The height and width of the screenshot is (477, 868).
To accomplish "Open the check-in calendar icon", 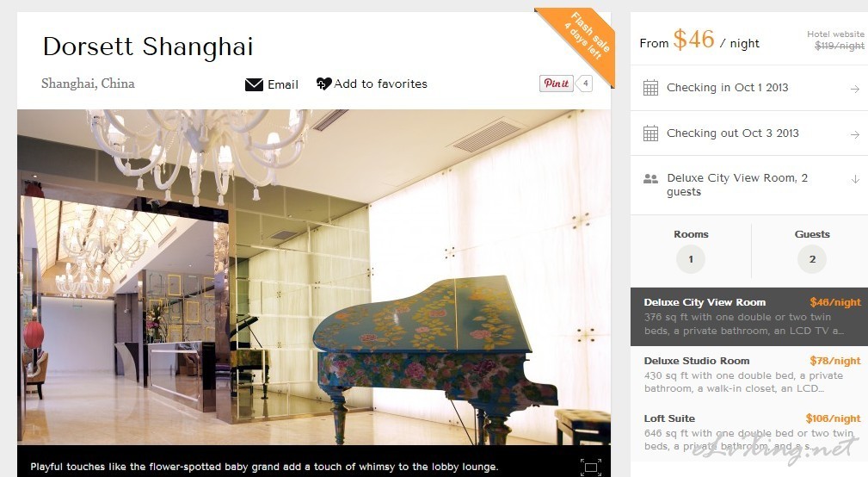I will (x=651, y=88).
